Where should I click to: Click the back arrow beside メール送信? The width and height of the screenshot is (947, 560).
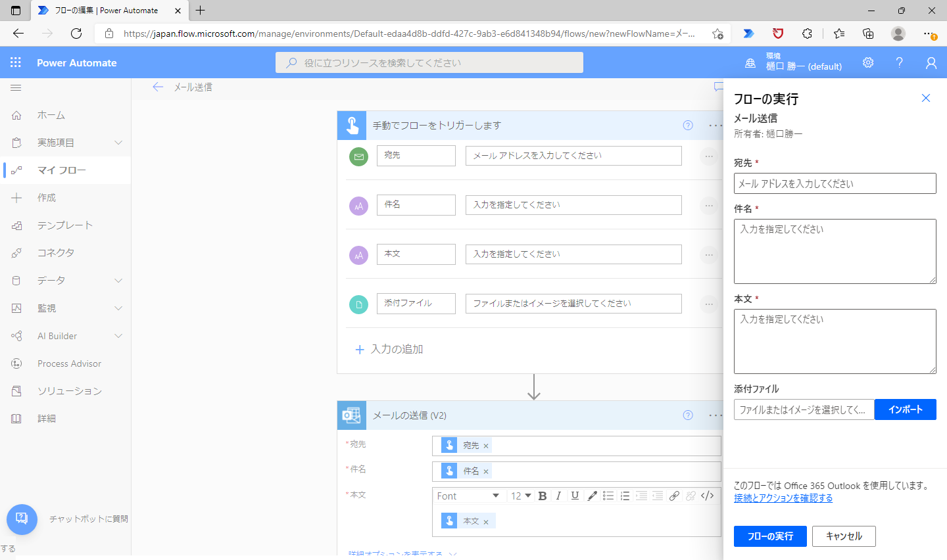pyautogui.click(x=158, y=87)
